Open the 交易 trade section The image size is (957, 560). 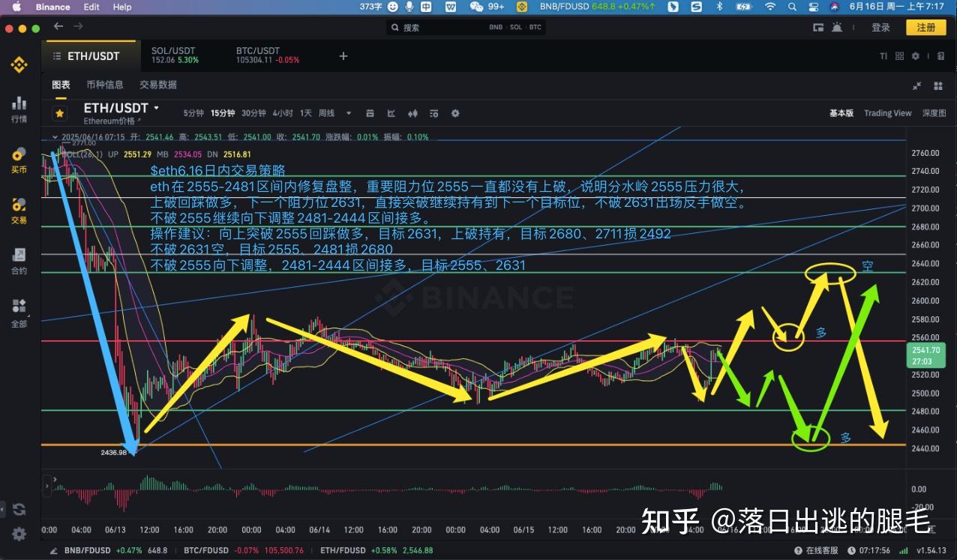[19, 210]
